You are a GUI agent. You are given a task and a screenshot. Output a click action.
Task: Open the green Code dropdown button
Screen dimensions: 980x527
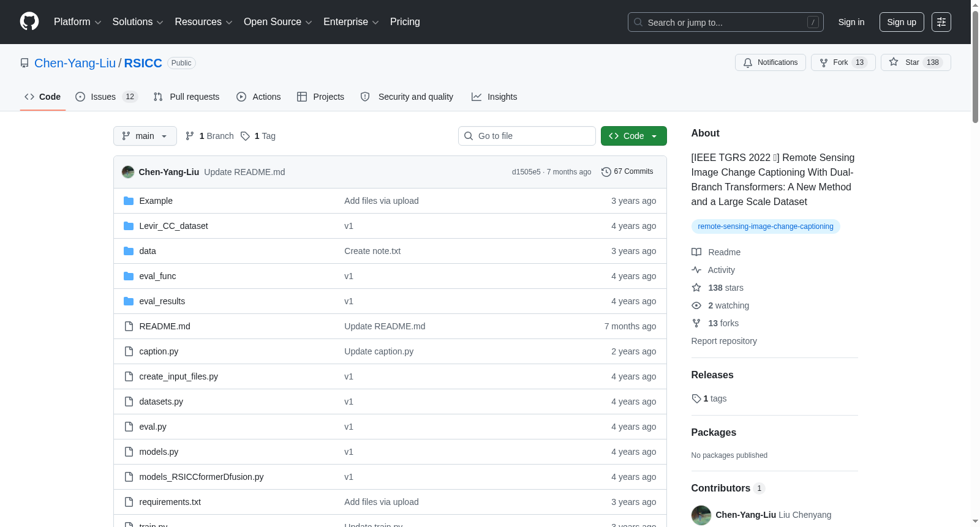[634, 136]
